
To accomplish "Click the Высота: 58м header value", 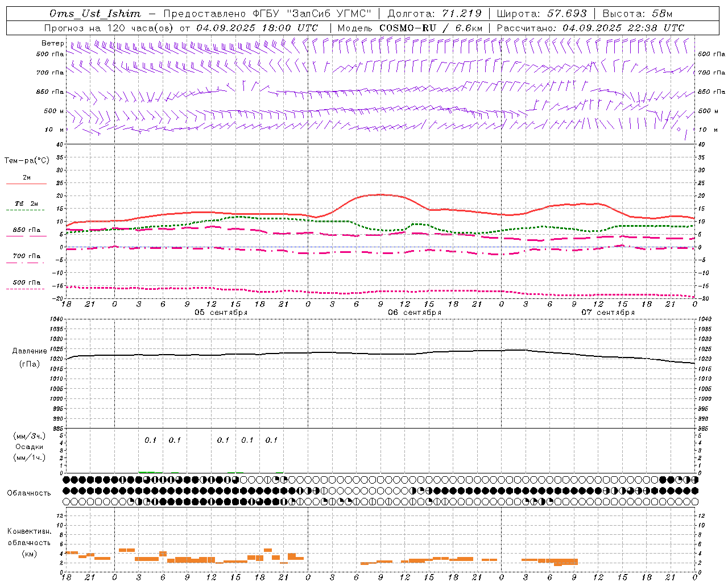I will click(x=637, y=14).
